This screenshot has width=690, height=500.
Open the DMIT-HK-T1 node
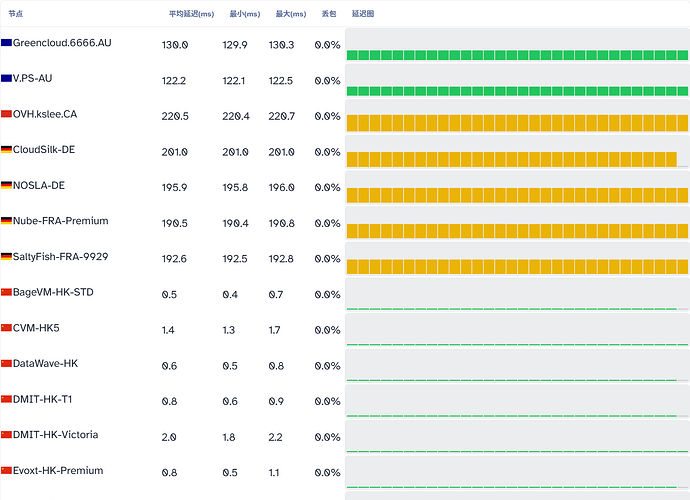[43, 399]
